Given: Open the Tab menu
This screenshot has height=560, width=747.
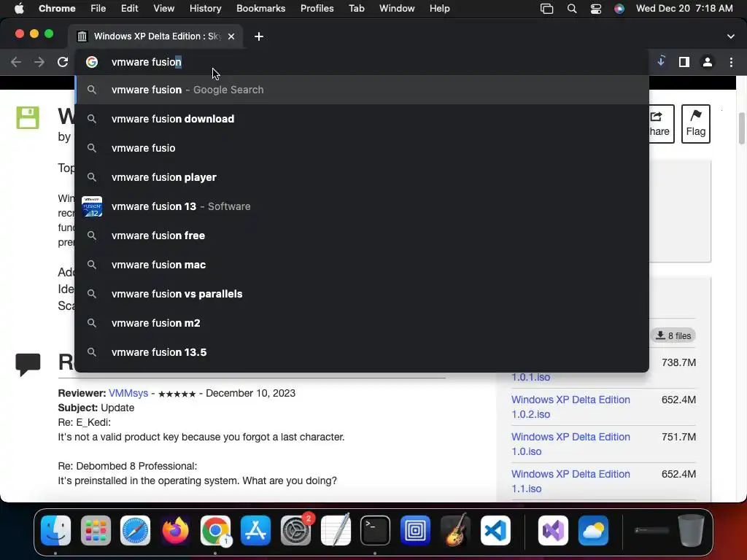Looking at the screenshot, I should tap(356, 8).
